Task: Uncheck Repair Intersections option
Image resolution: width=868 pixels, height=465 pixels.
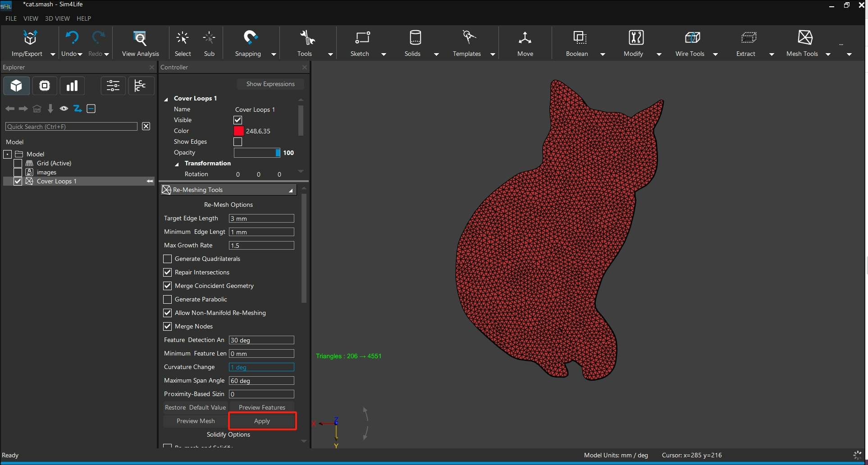Action: (168, 272)
